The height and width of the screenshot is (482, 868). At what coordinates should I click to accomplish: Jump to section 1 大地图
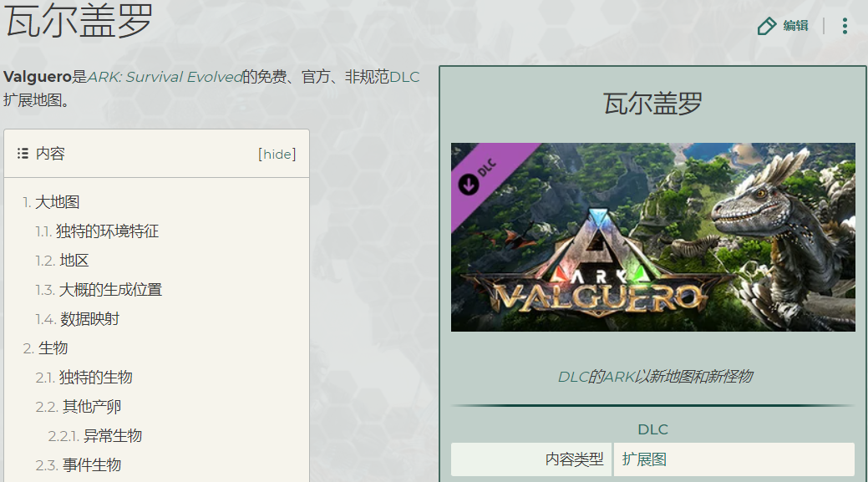57,202
